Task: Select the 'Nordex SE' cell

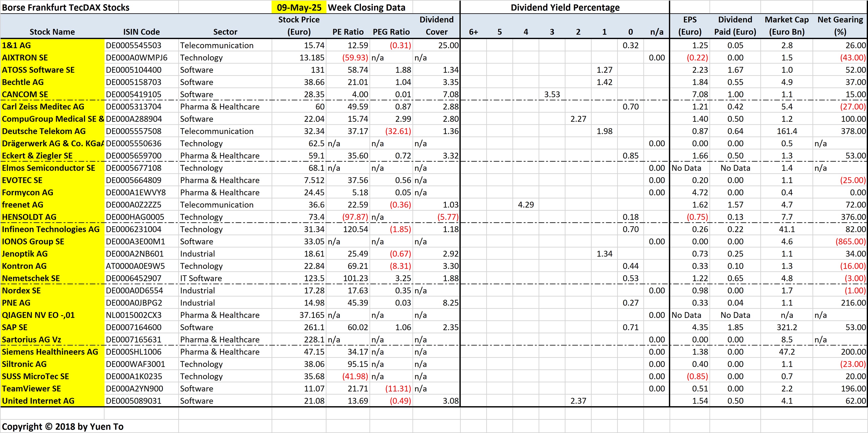Action: (x=52, y=290)
